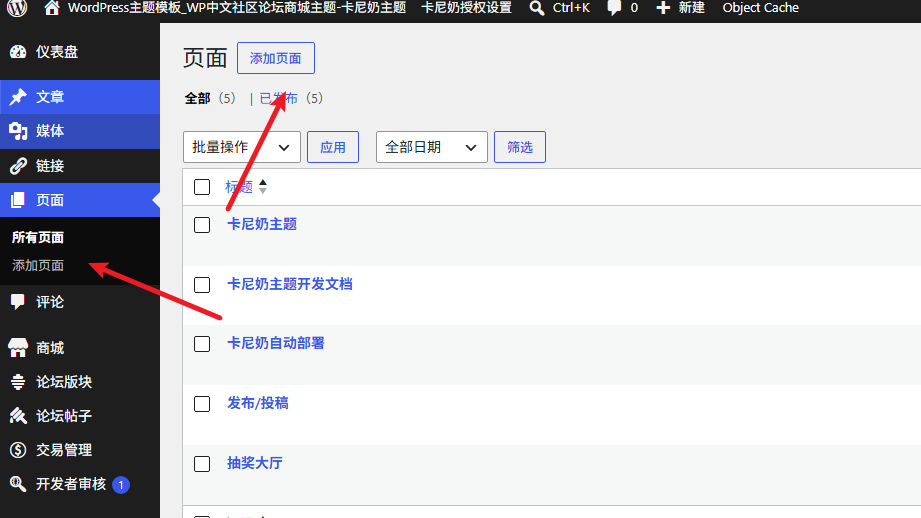Open Object Cache in admin bar

tap(760, 8)
